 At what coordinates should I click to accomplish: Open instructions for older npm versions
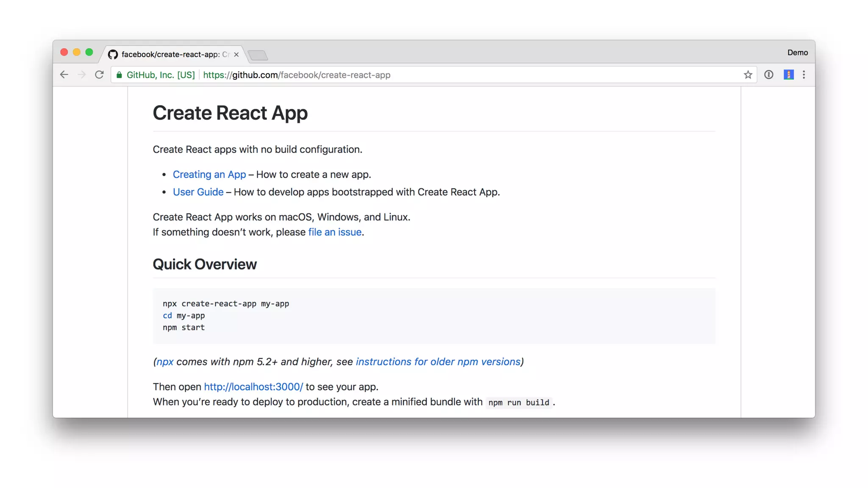(x=438, y=362)
